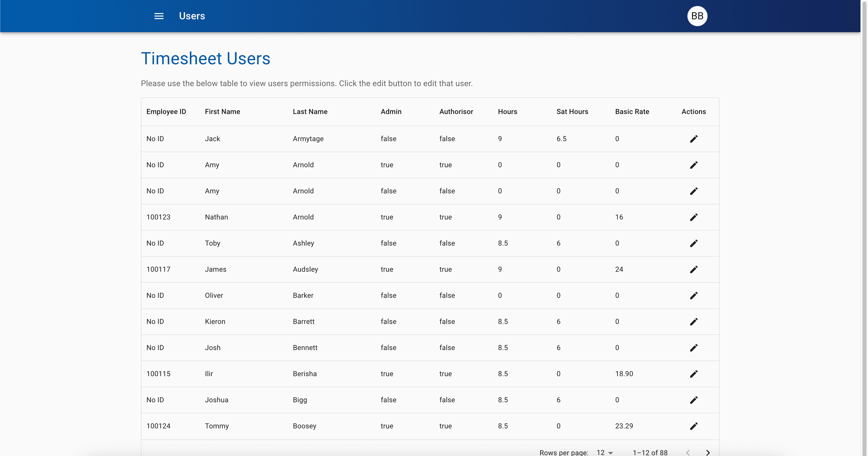Click the Last Name column header

(310, 111)
